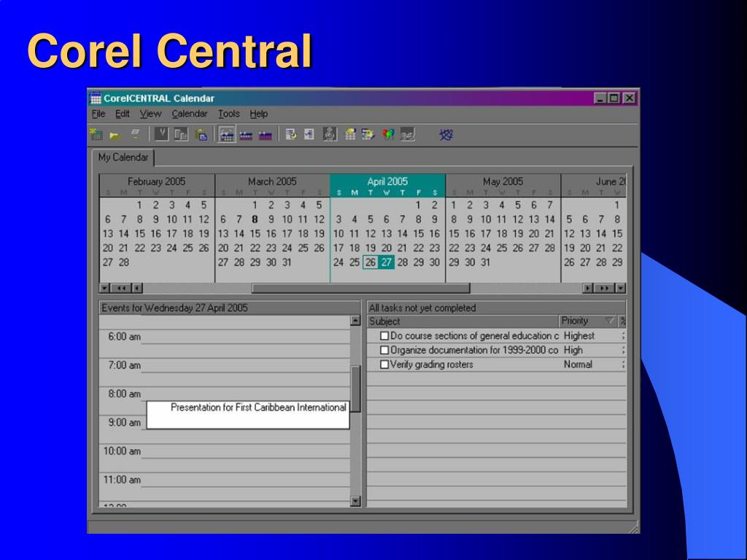The height and width of the screenshot is (560, 747).
Task: Click the new calendar toolbar icon
Action: click(x=96, y=135)
